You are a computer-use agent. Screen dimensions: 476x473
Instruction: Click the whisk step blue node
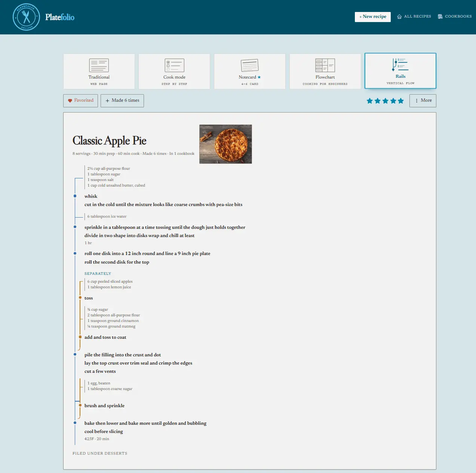(75, 196)
